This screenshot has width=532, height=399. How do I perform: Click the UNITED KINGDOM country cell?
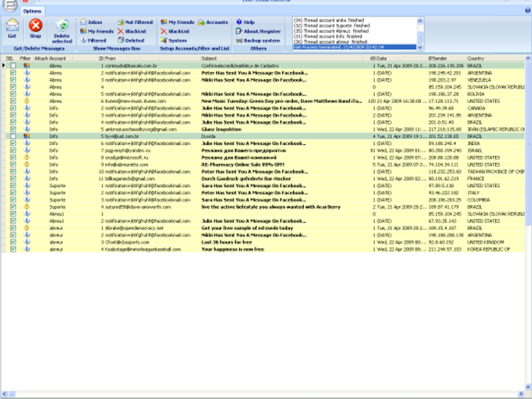click(486, 242)
